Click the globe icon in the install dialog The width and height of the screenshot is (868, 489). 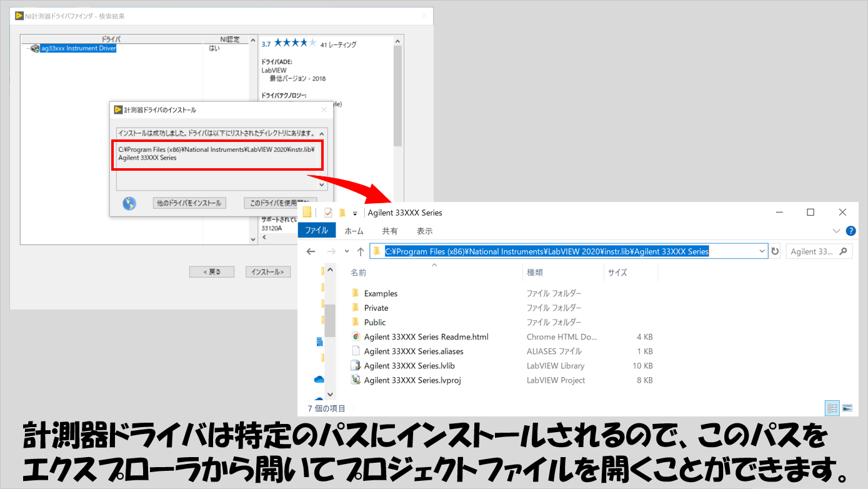point(129,203)
